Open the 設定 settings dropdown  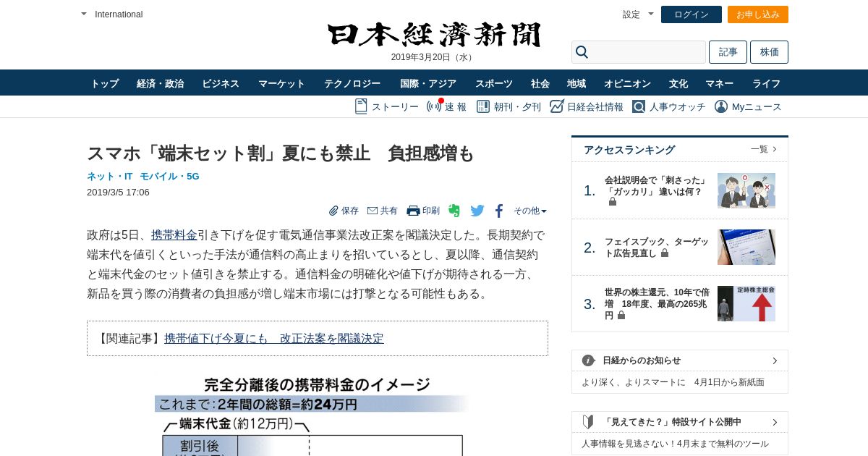(x=638, y=14)
